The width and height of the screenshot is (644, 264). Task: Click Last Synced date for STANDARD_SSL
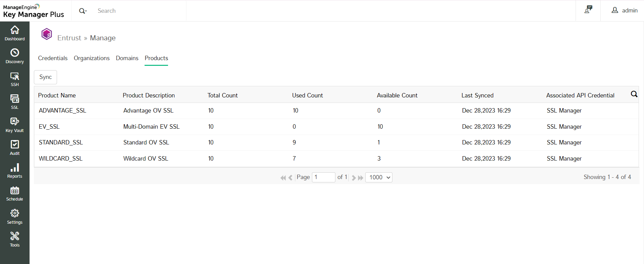(x=486, y=142)
